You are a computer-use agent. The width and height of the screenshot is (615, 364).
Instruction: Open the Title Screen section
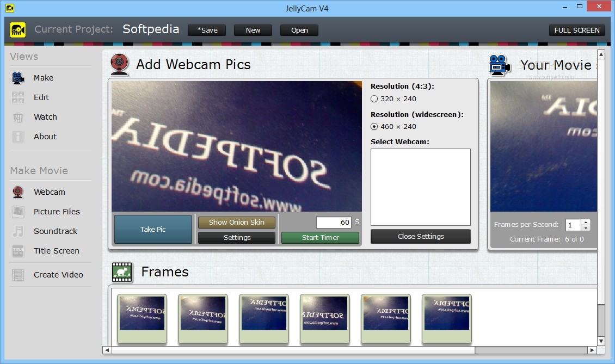point(57,251)
